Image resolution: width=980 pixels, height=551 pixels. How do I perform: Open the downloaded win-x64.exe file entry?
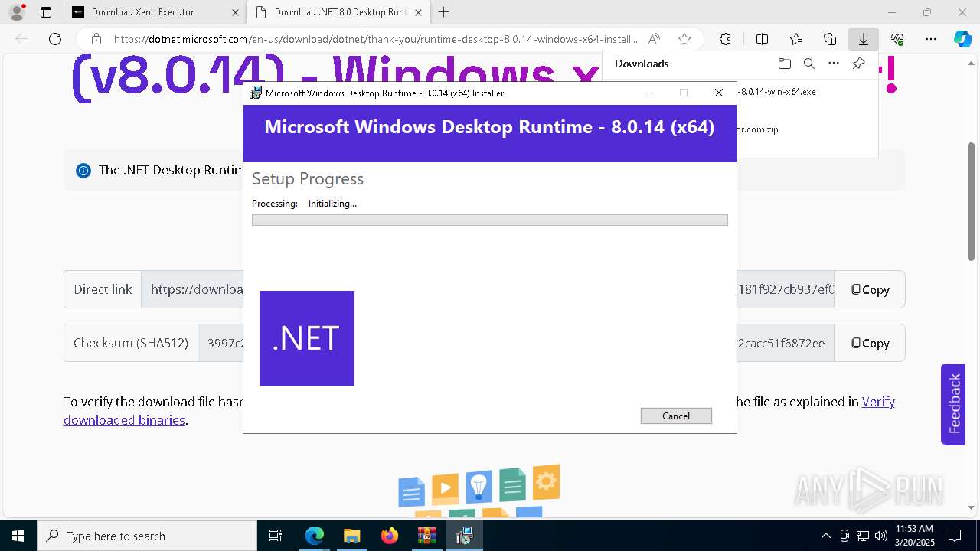click(777, 91)
